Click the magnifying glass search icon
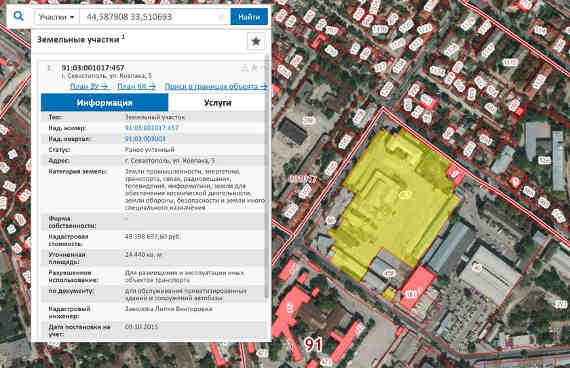 pyautogui.click(x=19, y=16)
